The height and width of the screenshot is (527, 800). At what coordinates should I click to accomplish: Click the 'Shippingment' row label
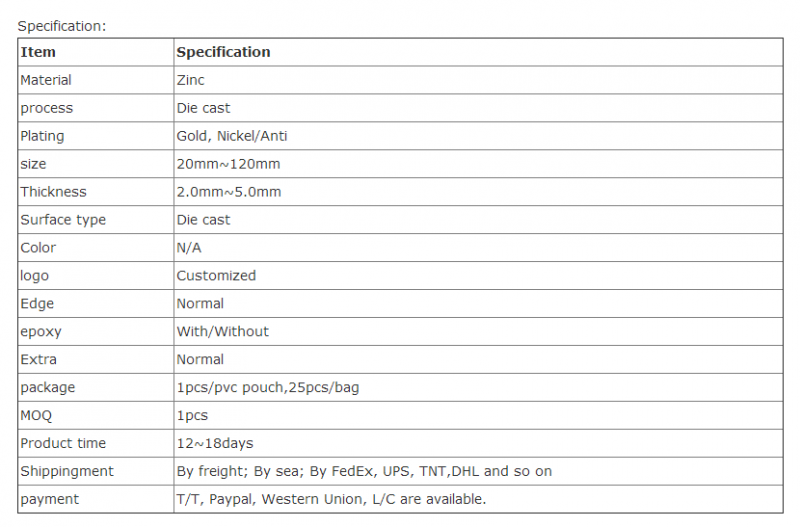click(x=67, y=471)
